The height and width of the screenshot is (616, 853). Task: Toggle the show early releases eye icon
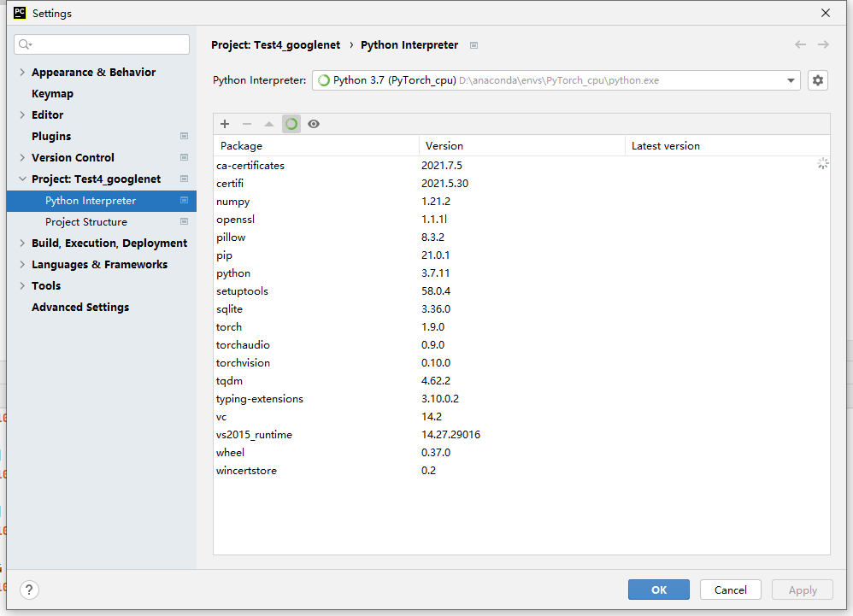(x=314, y=124)
